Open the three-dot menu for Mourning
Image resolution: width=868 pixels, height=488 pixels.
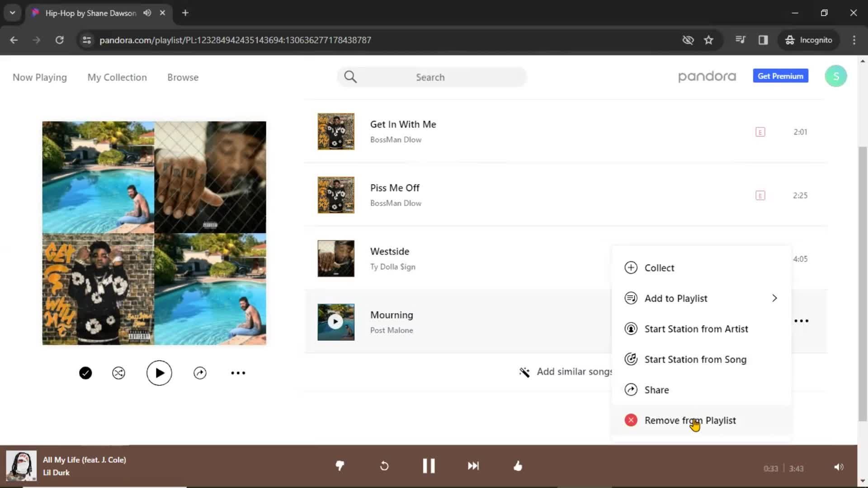802,321
